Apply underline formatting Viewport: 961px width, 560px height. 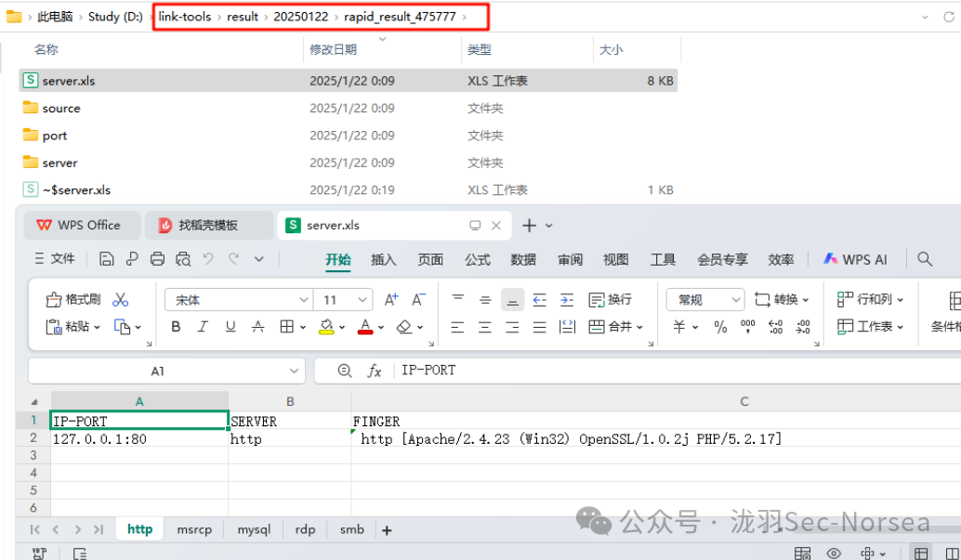click(230, 327)
